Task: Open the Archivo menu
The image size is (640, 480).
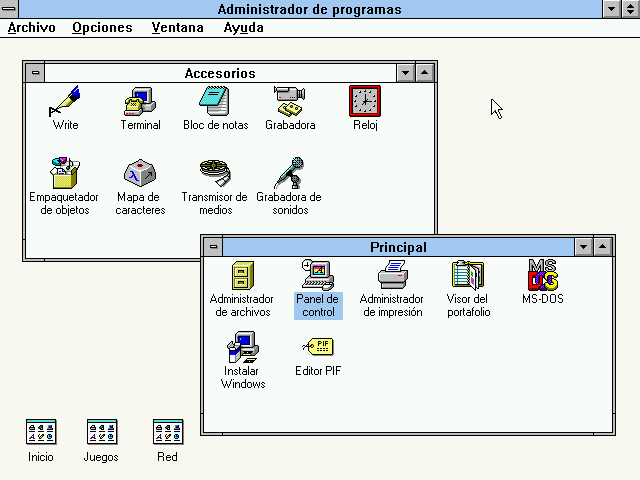Action: click(32, 28)
